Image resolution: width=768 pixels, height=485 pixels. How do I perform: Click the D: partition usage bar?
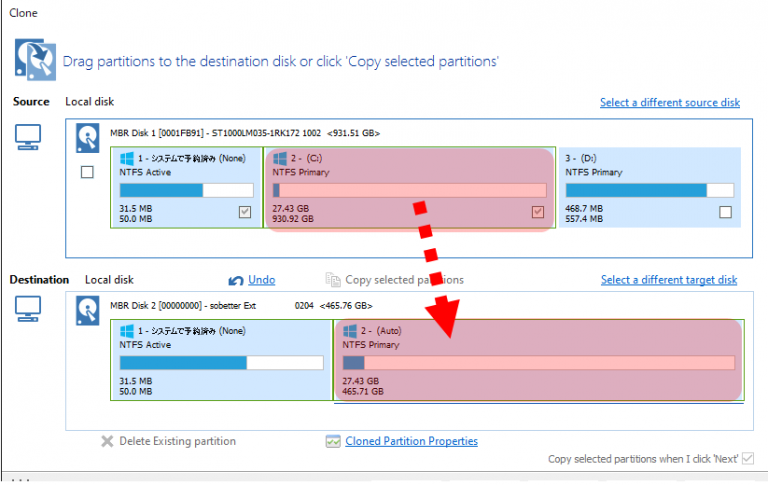point(649,190)
